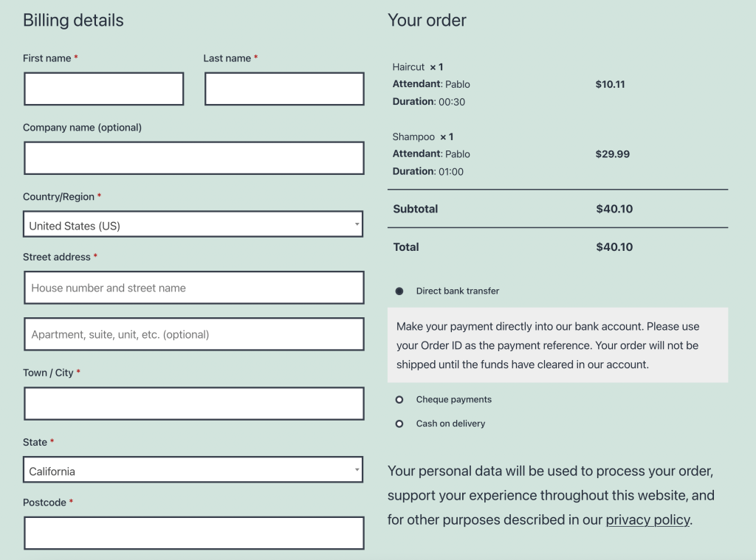Click the First name input field
756x560 pixels.
pos(103,89)
